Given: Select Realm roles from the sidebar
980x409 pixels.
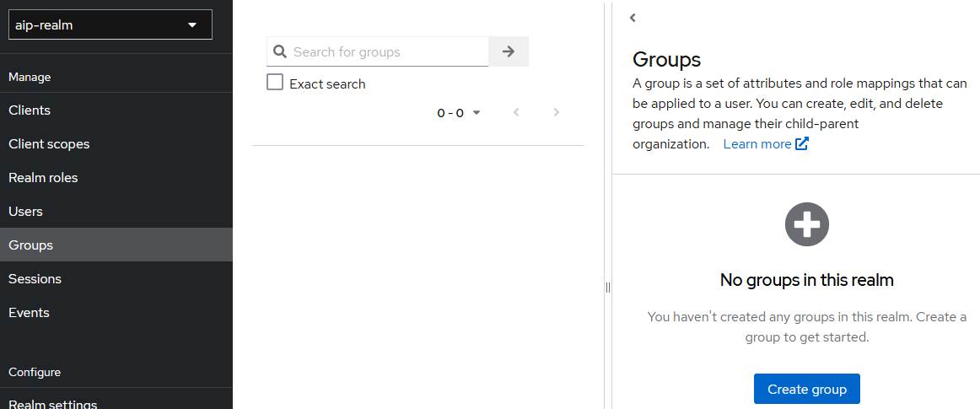Looking at the screenshot, I should click(x=43, y=178).
